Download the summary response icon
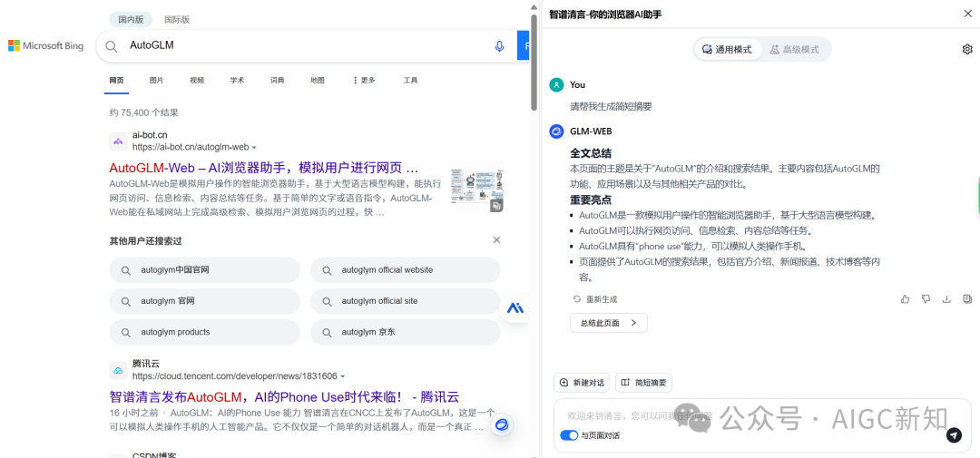Viewport: 980px width, 458px height. [946, 299]
